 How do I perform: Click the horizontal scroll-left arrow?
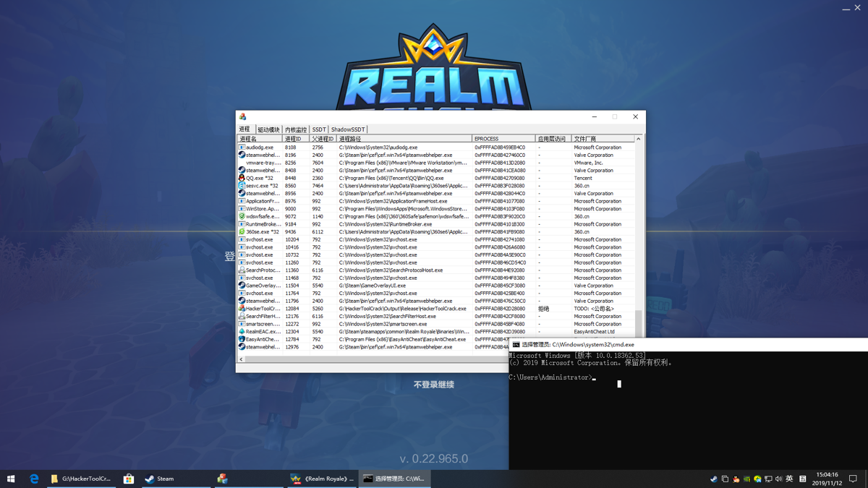pyautogui.click(x=241, y=359)
